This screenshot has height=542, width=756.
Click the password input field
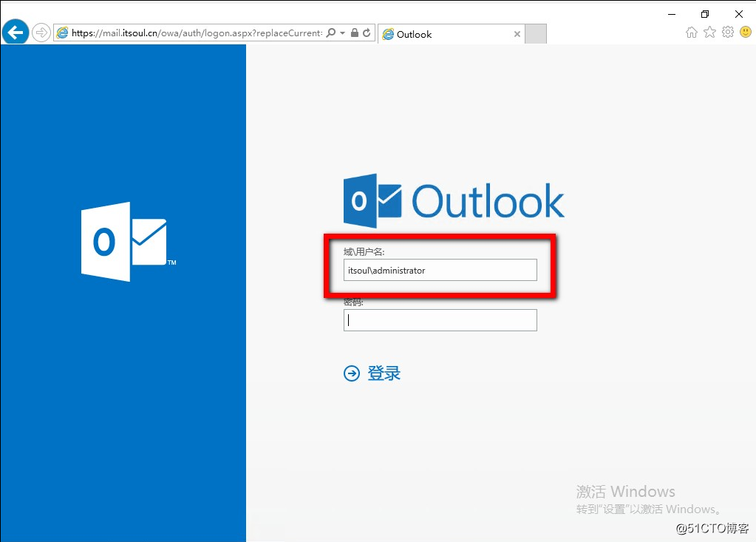tap(440, 320)
